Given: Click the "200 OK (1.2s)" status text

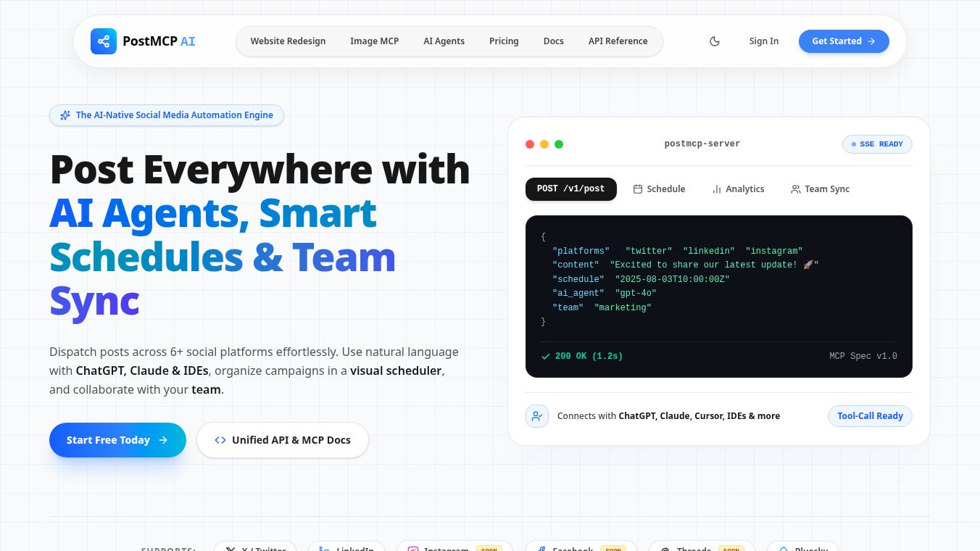Looking at the screenshot, I should tap(589, 356).
